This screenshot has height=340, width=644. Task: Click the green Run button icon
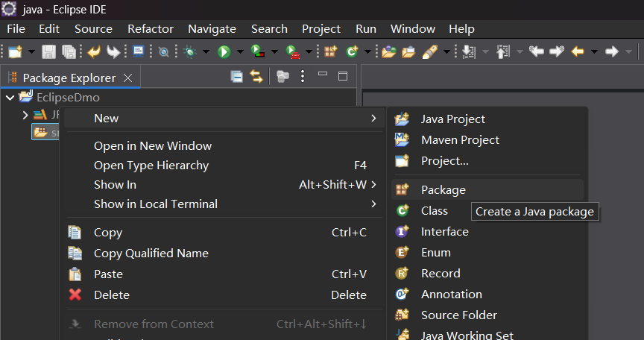point(224,51)
